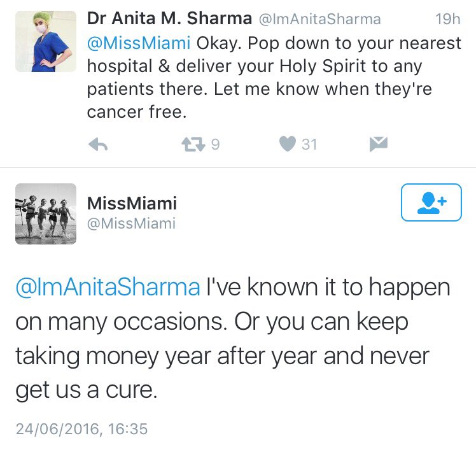Tap the grey @ImAnitaSharma handle beside name
Screen dimensions: 476x452
(x=326, y=20)
